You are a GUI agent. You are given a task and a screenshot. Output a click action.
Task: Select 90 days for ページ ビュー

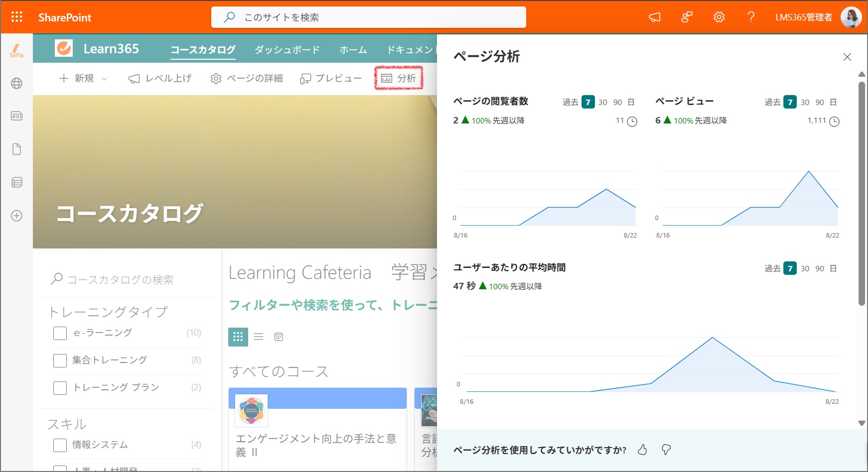pos(820,102)
